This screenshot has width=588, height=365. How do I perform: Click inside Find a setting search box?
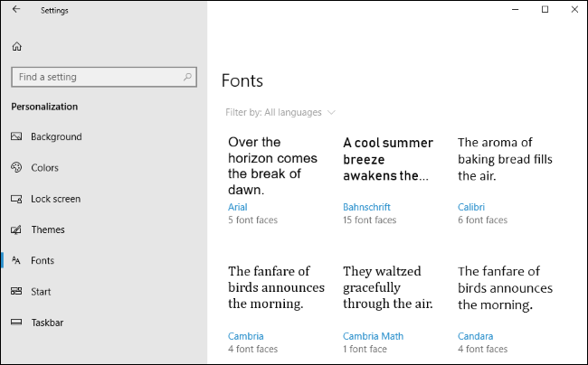[x=98, y=77]
